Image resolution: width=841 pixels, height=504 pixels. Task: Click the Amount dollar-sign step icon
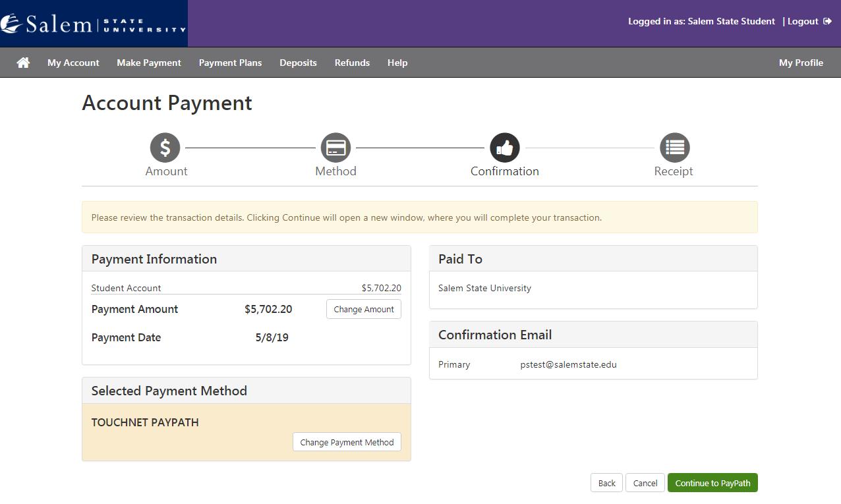tap(165, 148)
